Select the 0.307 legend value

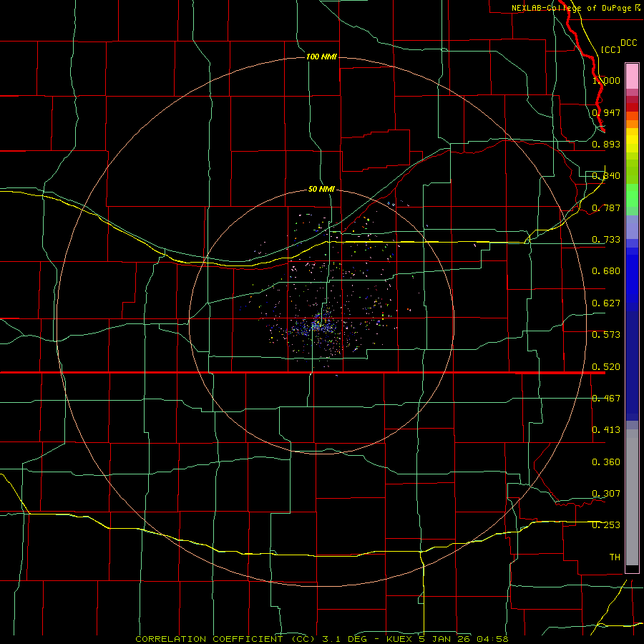[x=606, y=494]
